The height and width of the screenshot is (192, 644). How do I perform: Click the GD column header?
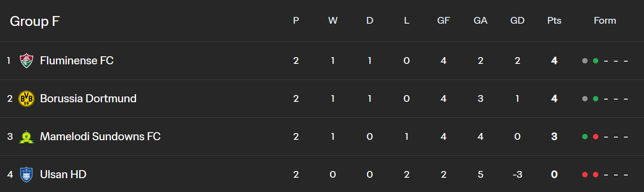coord(517,21)
